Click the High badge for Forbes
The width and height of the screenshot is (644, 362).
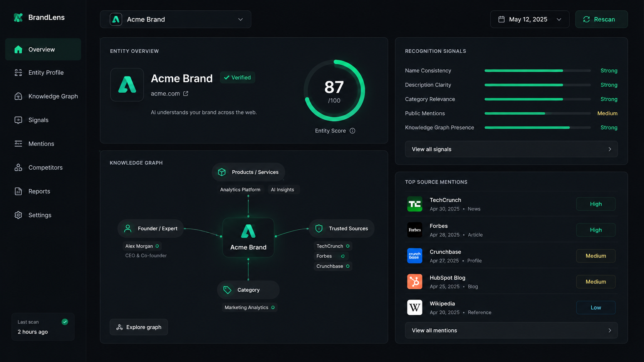[595, 230]
